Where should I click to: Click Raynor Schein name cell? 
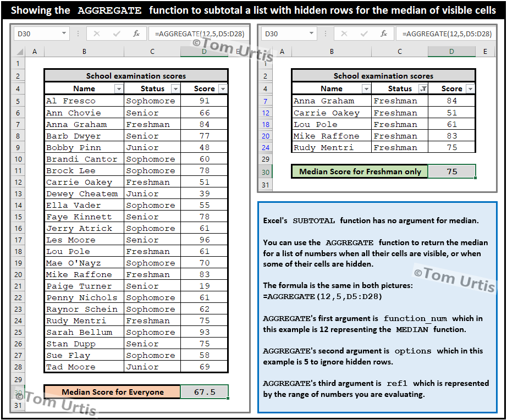84,309
